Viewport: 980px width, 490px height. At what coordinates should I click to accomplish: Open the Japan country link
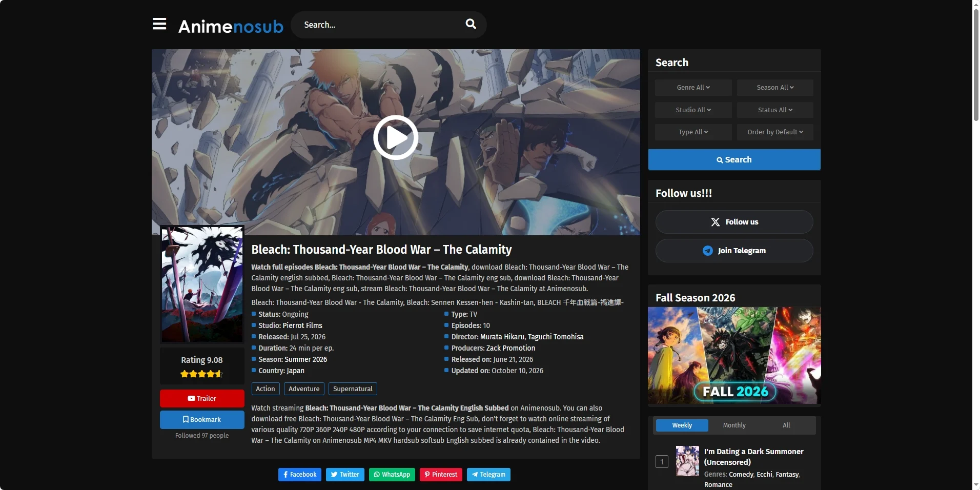[295, 371]
